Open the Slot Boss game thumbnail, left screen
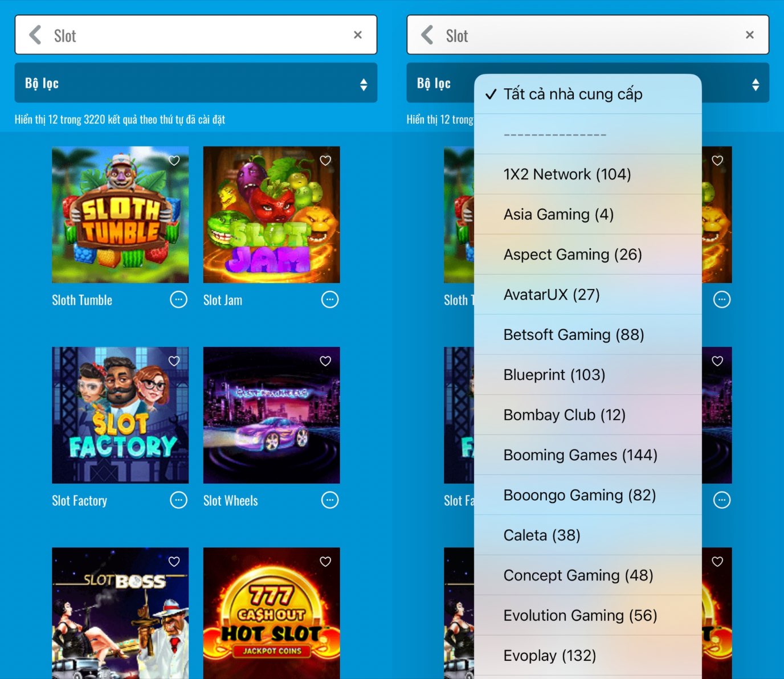 click(x=120, y=613)
